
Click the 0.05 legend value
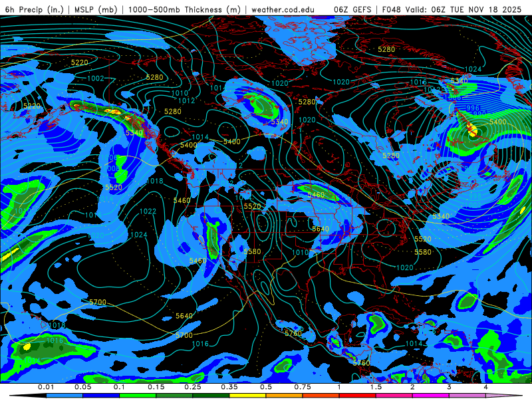click(x=82, y=387)
